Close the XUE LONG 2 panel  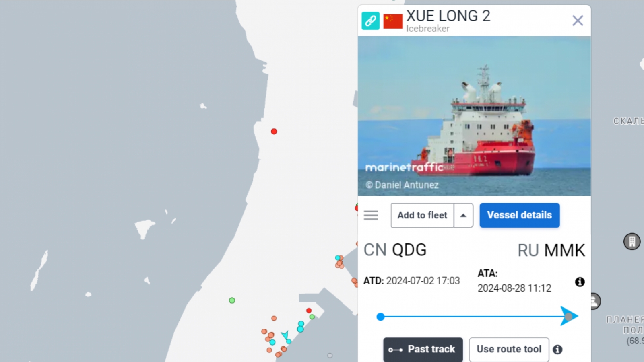pyautogui.click(x=578, y=21)
